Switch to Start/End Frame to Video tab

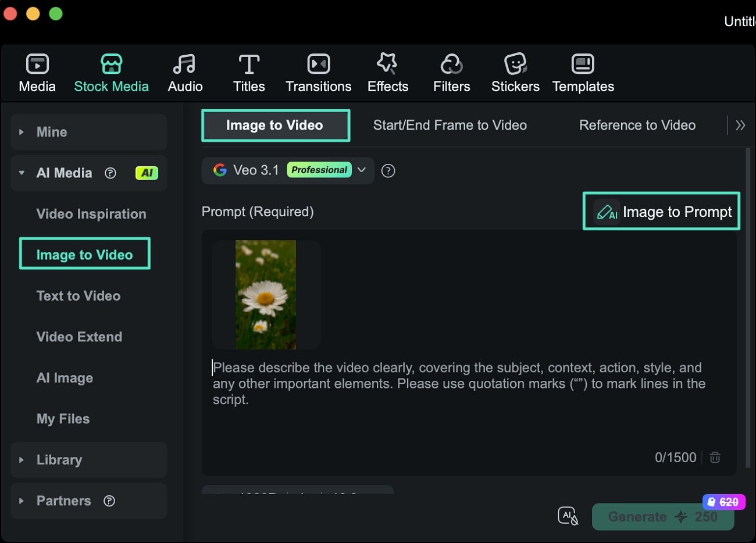point(450,125)
